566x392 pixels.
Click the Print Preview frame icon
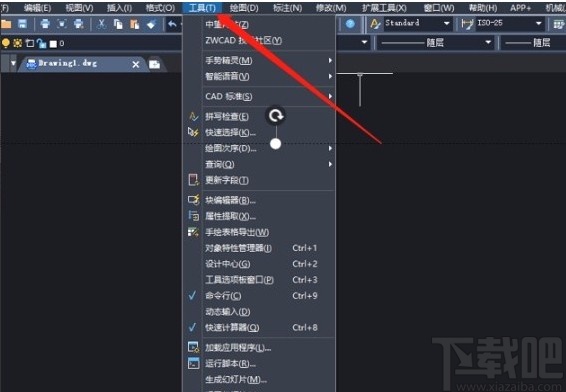62,24
